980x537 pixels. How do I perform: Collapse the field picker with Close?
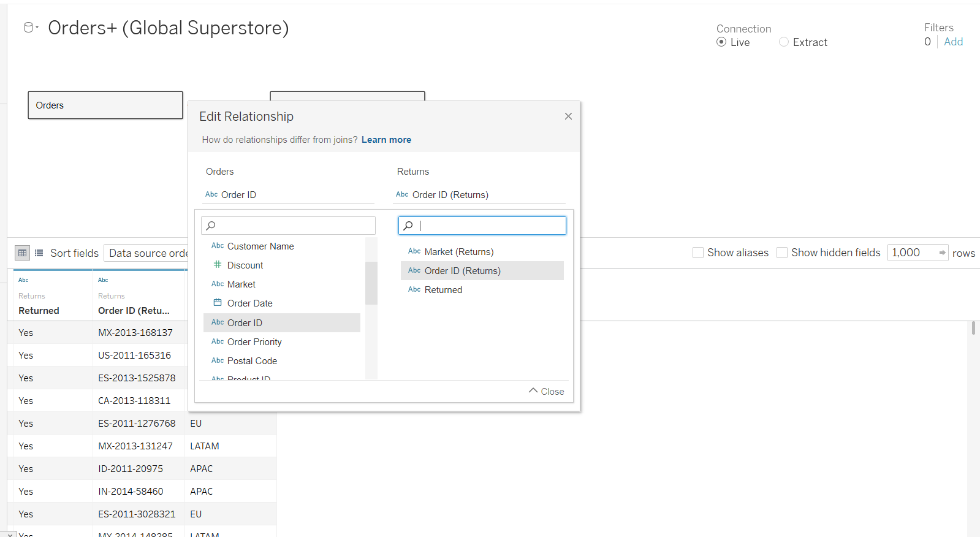pos(546,391)
